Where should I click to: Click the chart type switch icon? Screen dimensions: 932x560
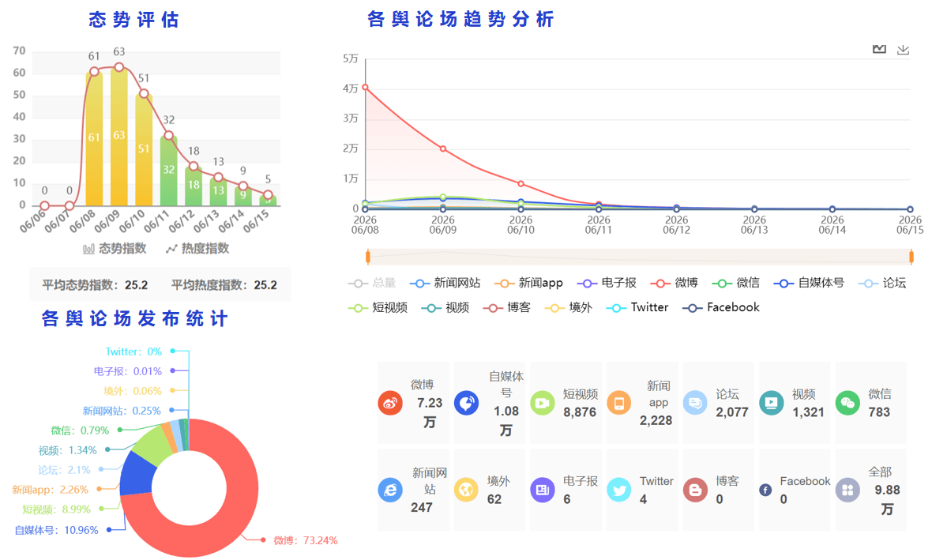point(879,49)
